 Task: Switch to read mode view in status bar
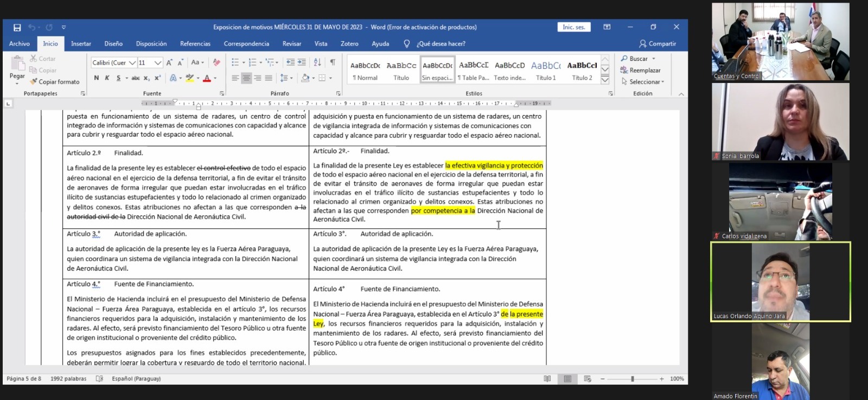pyautogui.click(x=547, y=379)
